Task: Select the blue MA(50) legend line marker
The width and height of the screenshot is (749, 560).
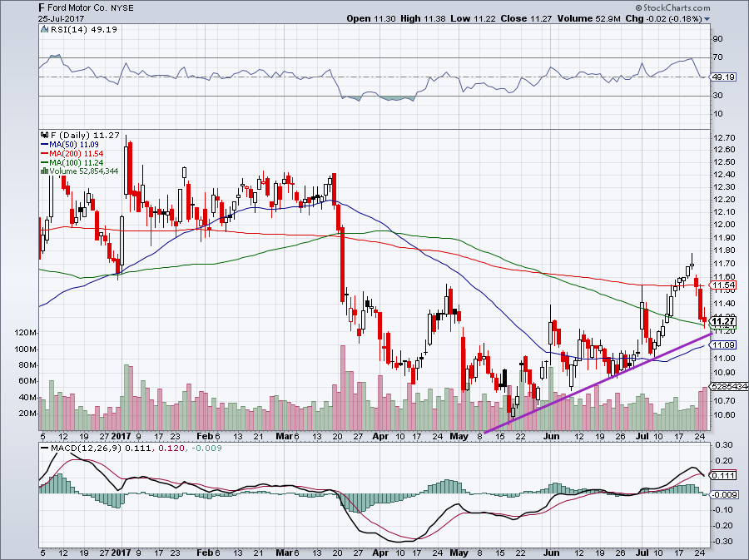Action: pyautogui.click(x=44, y=144)
